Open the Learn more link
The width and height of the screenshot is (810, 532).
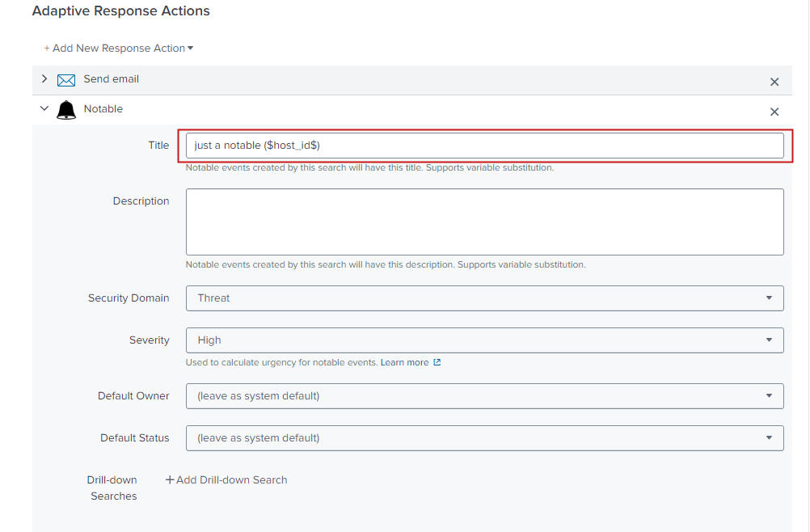(407, 362)
